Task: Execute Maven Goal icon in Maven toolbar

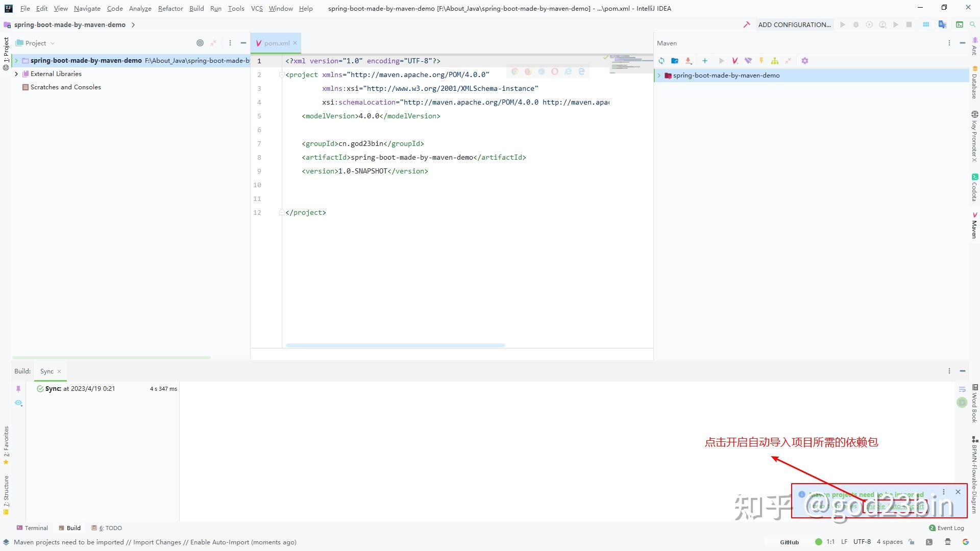Action: coord(735,61)
